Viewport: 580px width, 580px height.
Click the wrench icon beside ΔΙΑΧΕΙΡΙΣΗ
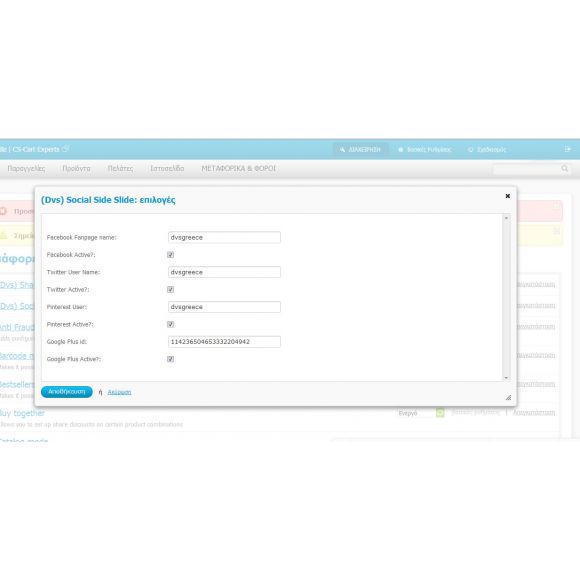(x=342, y=149)
